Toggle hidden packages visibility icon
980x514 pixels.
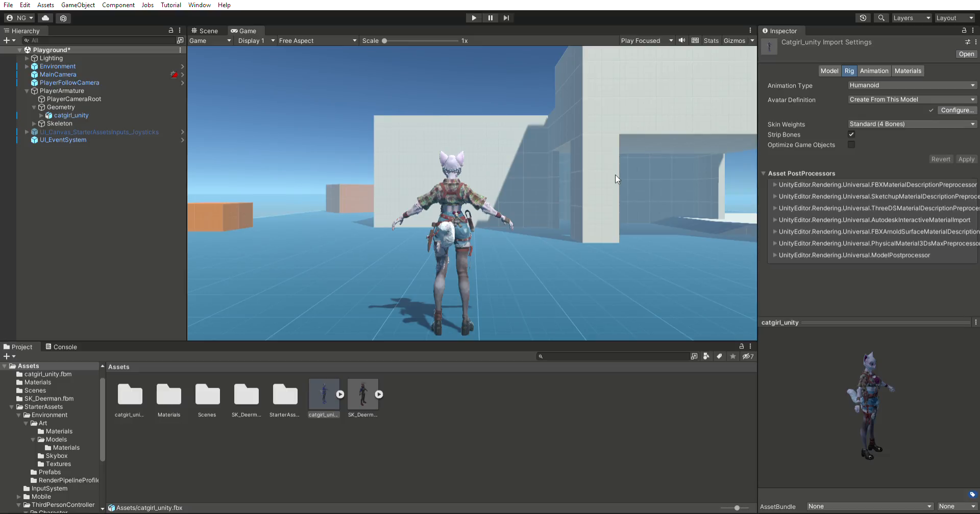(x=748, y=356)
